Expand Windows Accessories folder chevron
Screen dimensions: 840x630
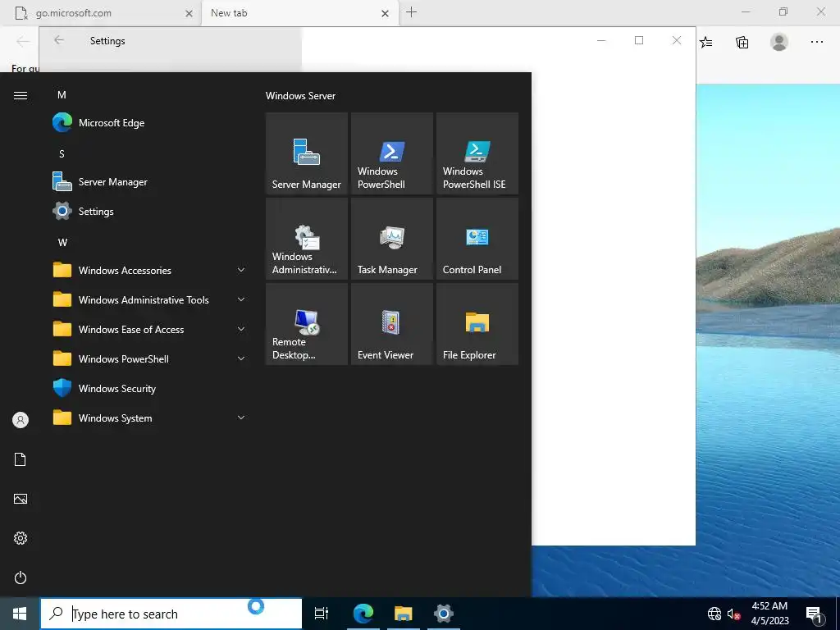pyautogui.click(x=241, y=270)
